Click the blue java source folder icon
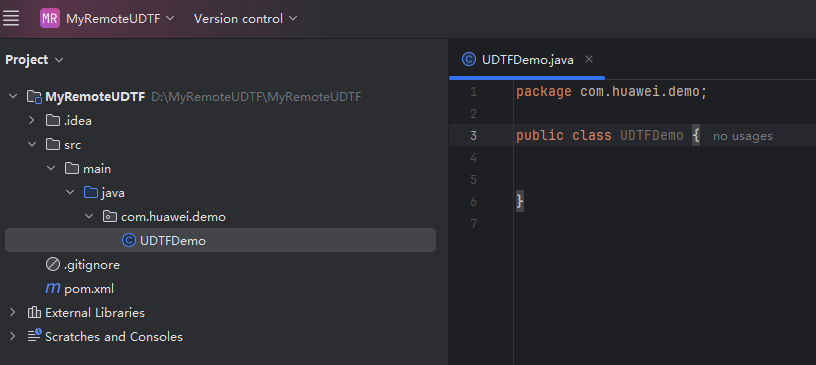The height and width of the screenshot is (365, 816). (91, 193)
